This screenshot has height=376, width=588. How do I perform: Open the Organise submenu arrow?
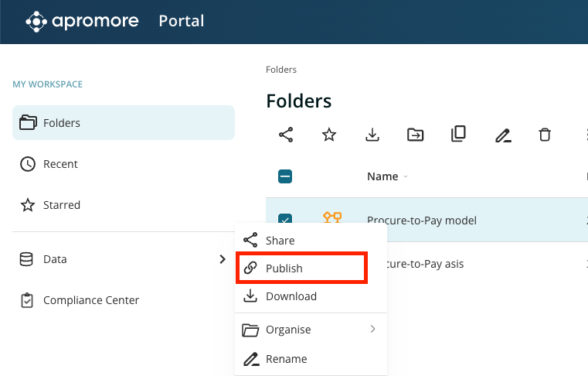tap(372, 330)
